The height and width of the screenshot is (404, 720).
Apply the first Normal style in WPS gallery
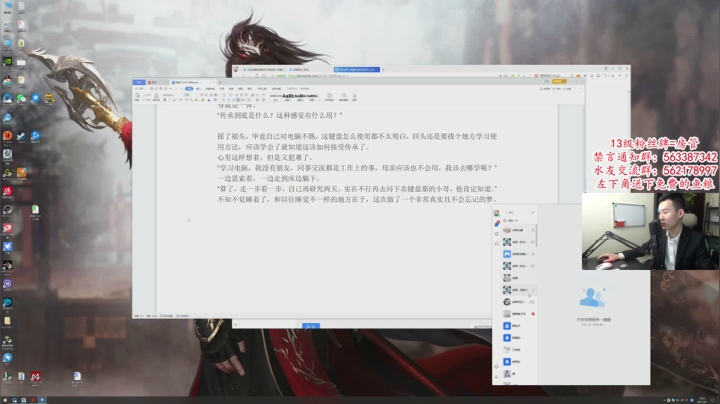(x=276, y=97)
